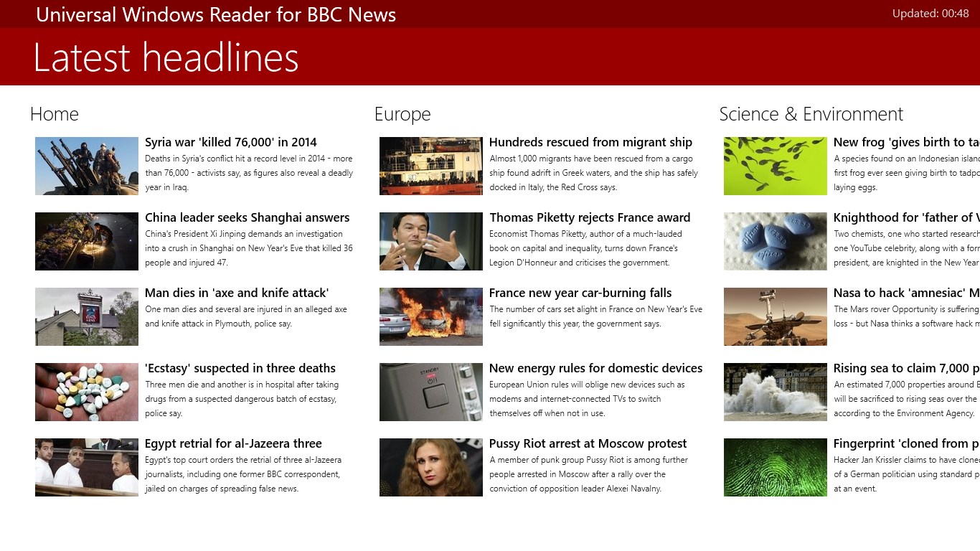980x551 pixels.
Task: Select 'Thomas Piketty rejects France award' headline
Action: [x=590, y=217]
